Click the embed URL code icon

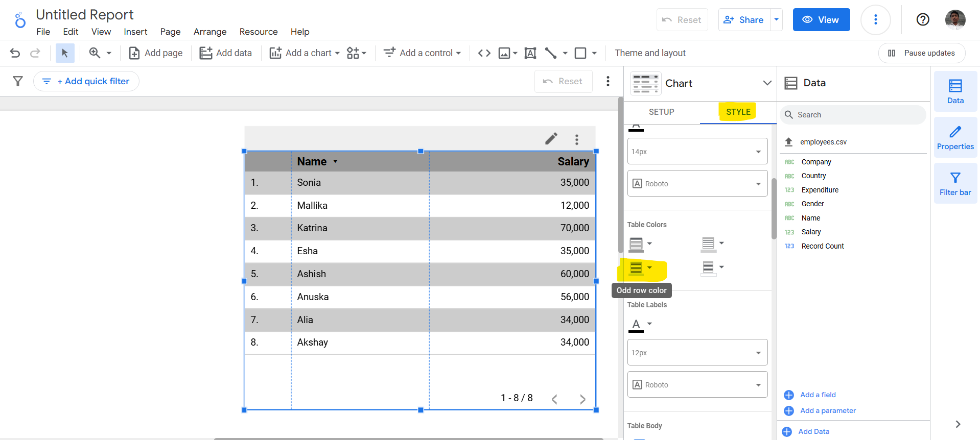click(484, 53)
